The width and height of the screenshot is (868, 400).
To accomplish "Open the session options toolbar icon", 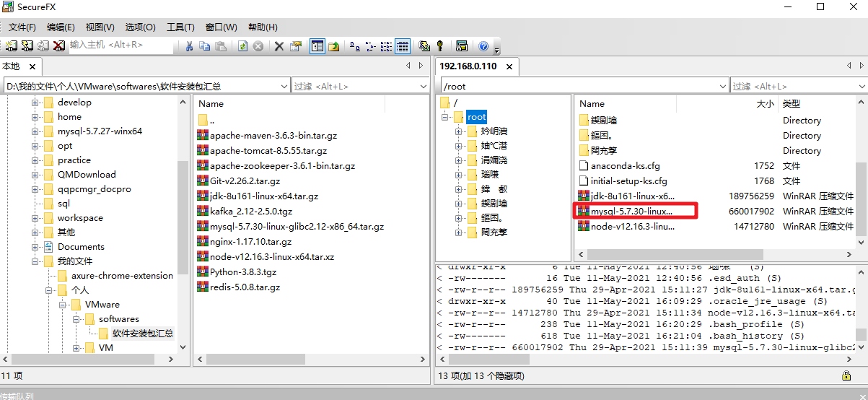I will click(462, 46).
